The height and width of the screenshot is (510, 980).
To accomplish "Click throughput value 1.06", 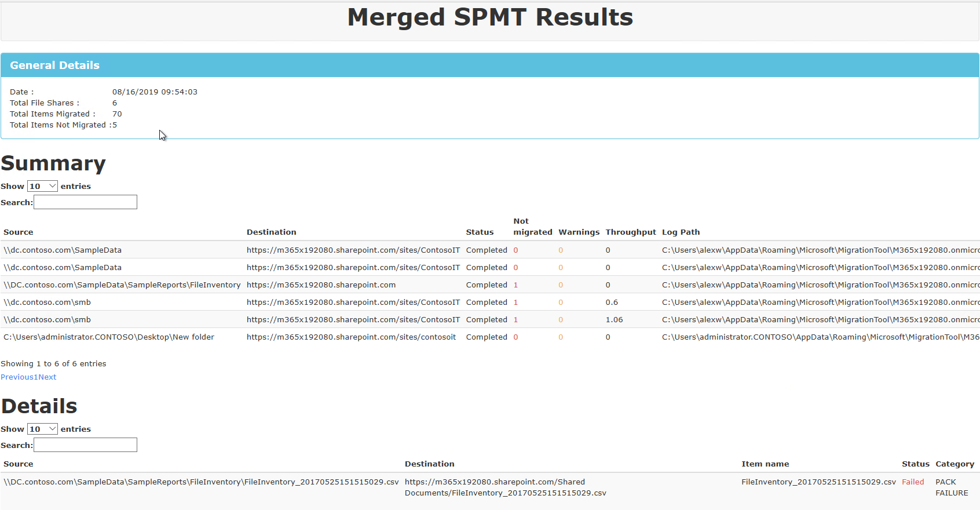I will click(615, 320).
